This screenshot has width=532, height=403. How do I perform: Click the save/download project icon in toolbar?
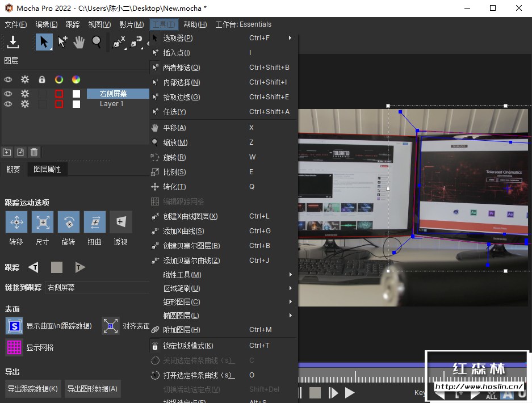tap(13, 42)
